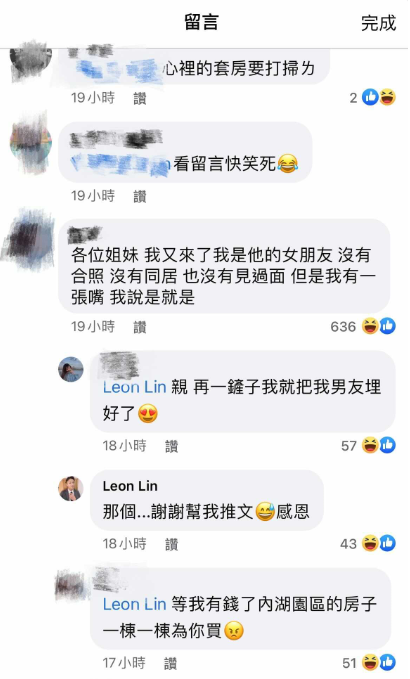Tap Leon Lin mention in 再一鏟子 reply

point(134,387)
